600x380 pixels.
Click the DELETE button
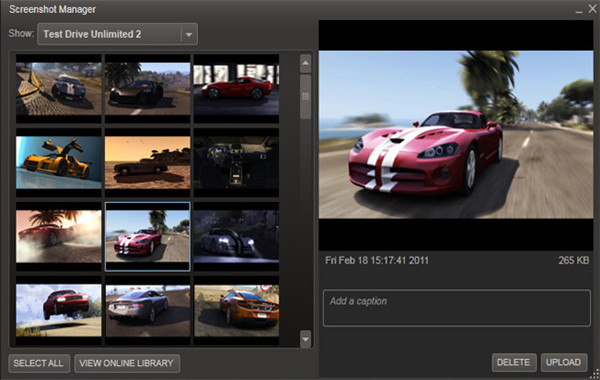pos(514,362)
